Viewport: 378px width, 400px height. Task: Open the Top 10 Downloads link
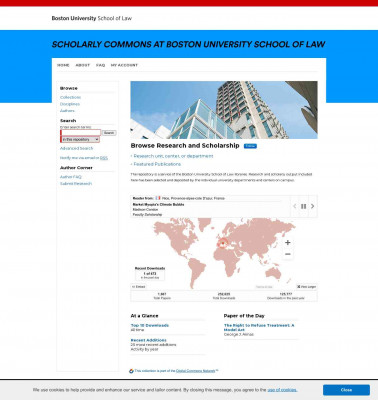(x=150, y=325)
